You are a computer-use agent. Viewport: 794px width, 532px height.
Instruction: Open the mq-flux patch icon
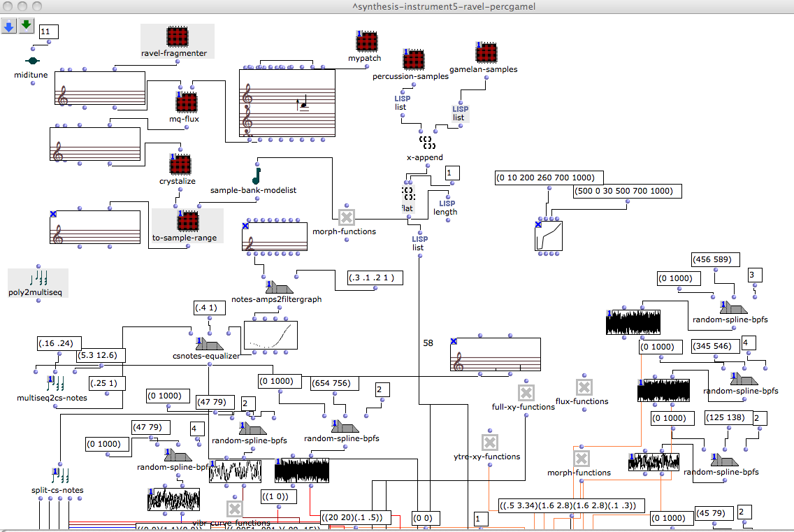pos(187,103)
